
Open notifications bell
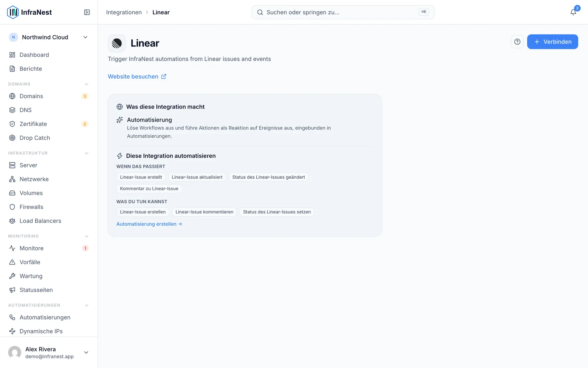pyautogui.click(x=573, y=12)
